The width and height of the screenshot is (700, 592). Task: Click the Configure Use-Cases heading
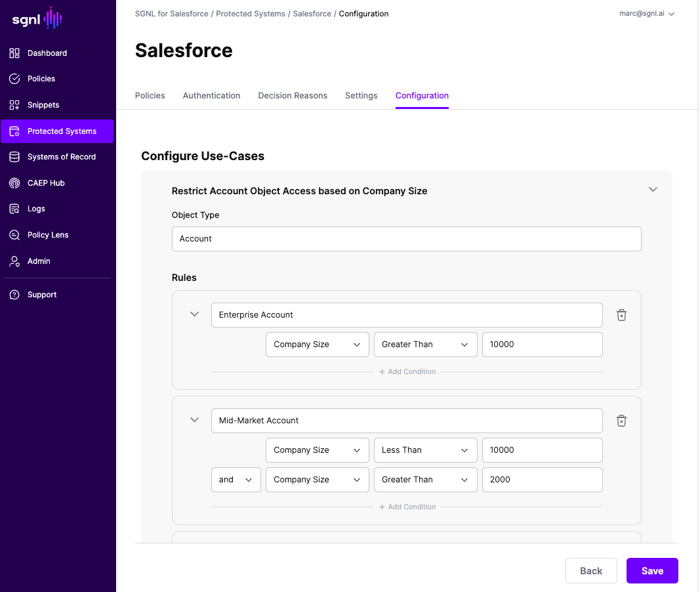(203, 156)
